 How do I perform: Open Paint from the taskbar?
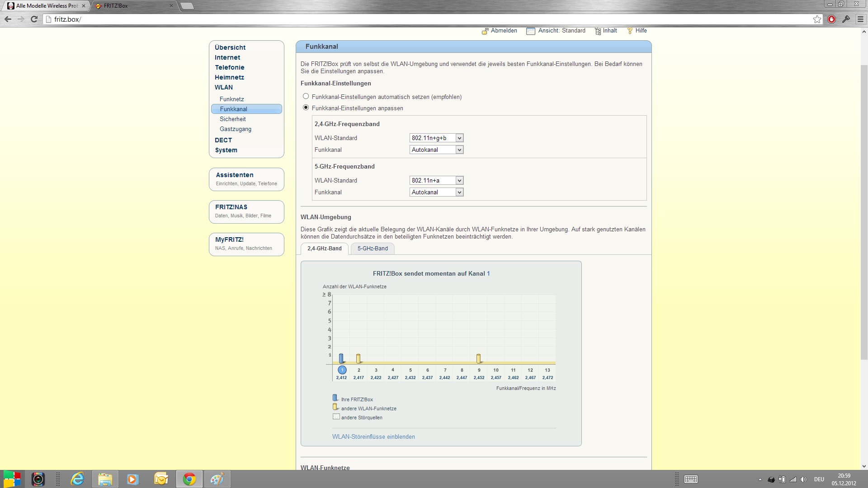[217, 479]
